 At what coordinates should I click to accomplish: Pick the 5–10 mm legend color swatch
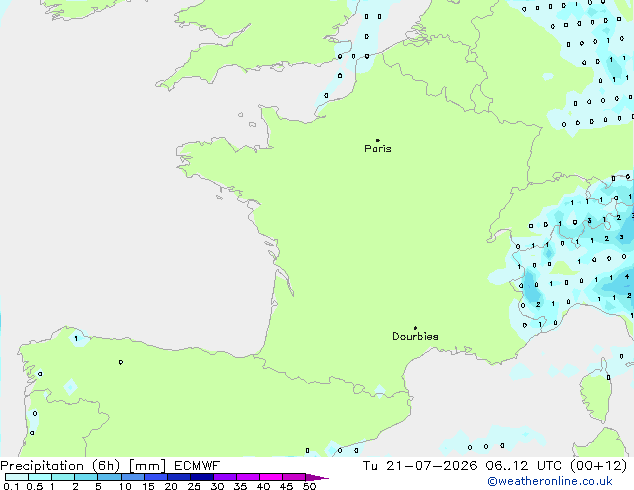coord(110,477)
